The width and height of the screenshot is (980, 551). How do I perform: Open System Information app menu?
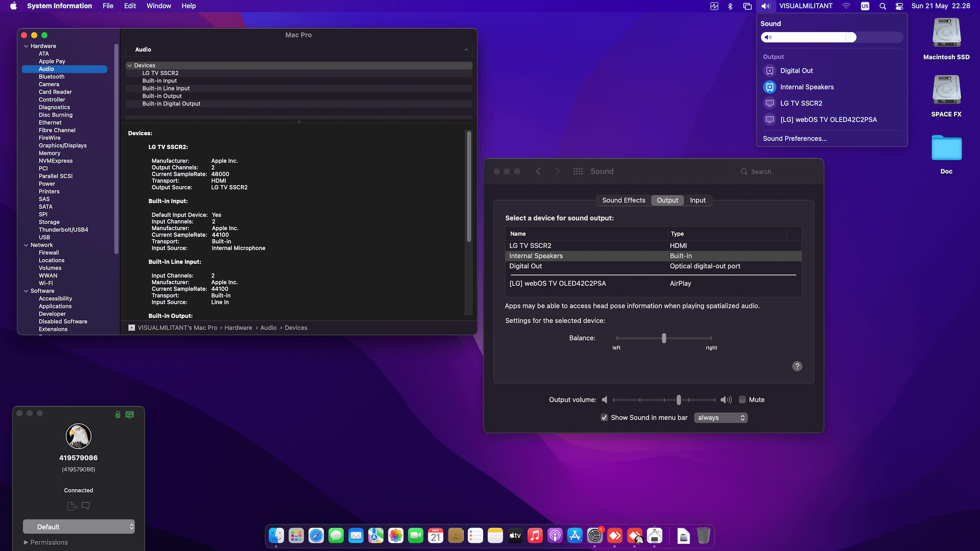[59, 6]
